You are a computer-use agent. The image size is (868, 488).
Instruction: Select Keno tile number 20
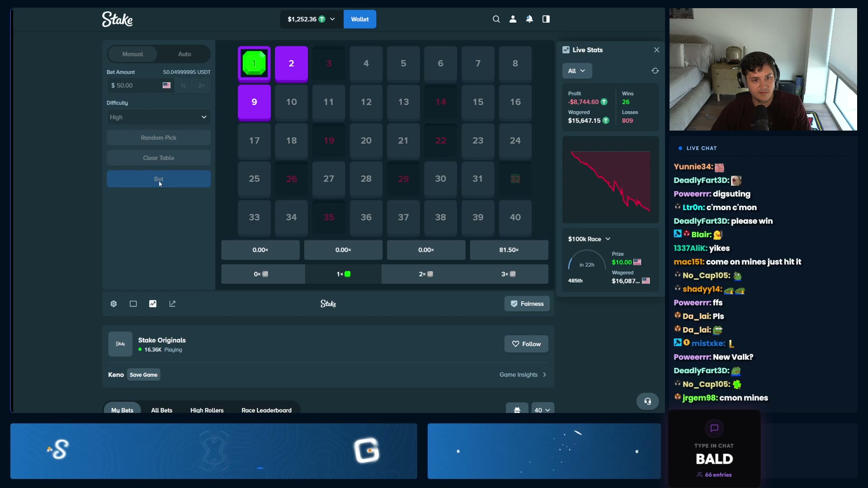[366, 141]
